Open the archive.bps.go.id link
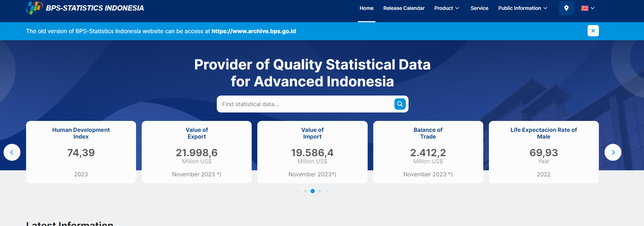This screenshot has width=644, height=226. pos(253,31)
